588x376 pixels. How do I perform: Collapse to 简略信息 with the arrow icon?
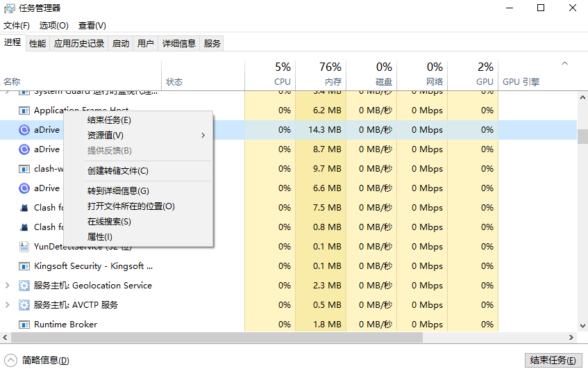coord(11,360)
